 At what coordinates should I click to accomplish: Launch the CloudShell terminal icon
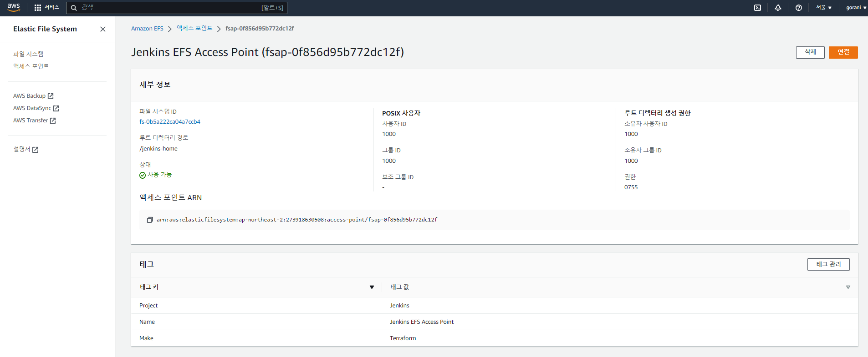point(757,8)
